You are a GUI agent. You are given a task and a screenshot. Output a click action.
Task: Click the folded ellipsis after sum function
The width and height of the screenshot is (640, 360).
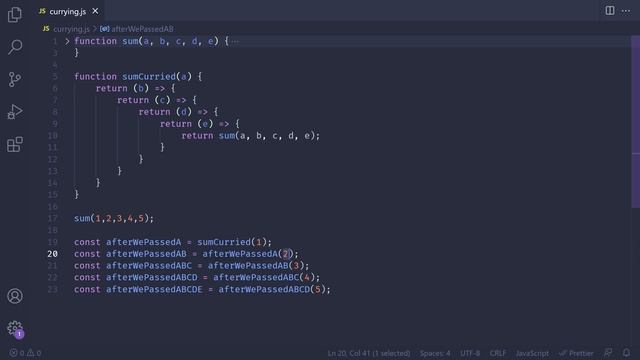pyautogui.click(x=235, y=41)
